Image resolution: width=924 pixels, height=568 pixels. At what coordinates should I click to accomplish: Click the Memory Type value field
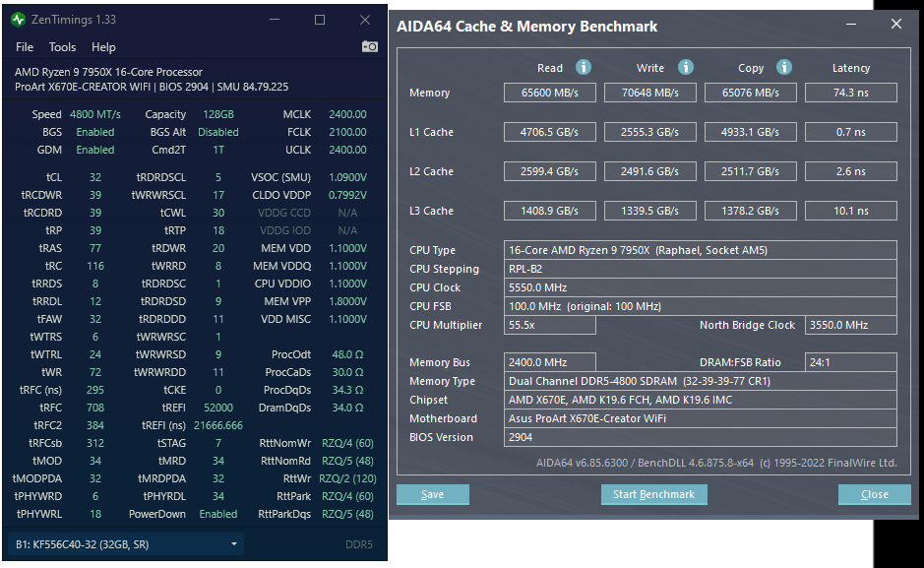click(x=700, y=381)
